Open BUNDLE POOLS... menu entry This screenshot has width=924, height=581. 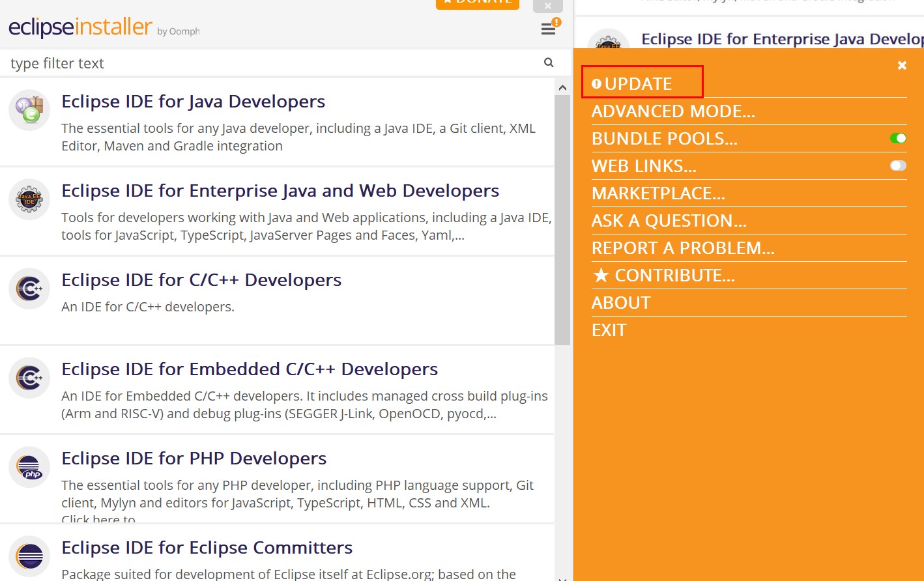(665, 139)
